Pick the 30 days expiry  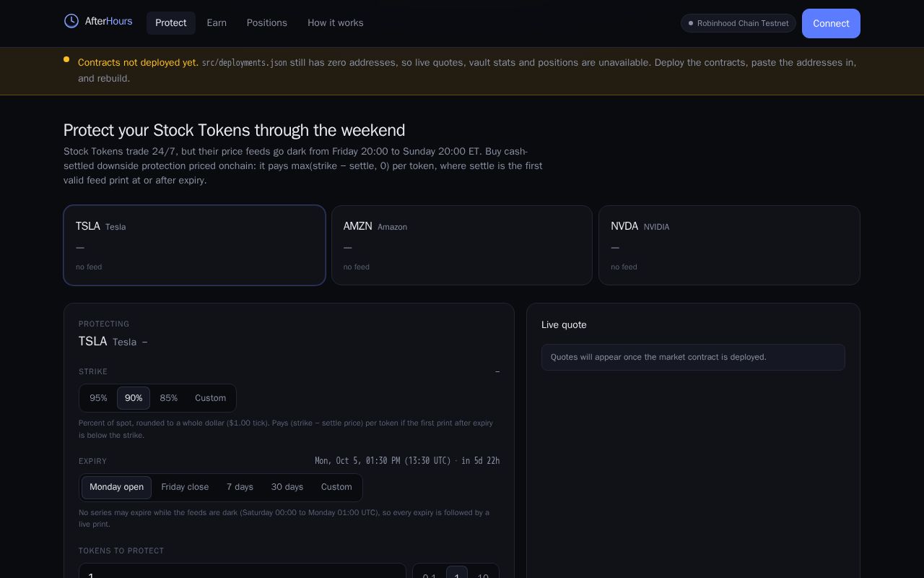pyautogui.click(x=287, y=487)
